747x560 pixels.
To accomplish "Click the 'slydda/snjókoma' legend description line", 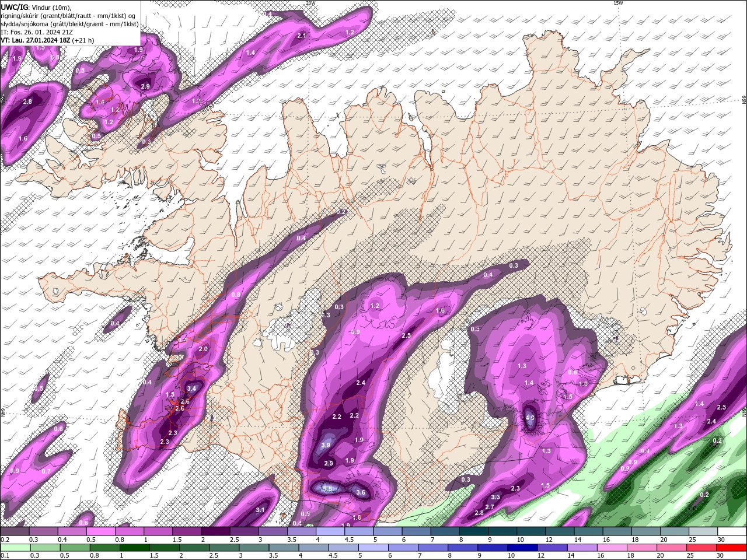I will (x=69, y=24).
